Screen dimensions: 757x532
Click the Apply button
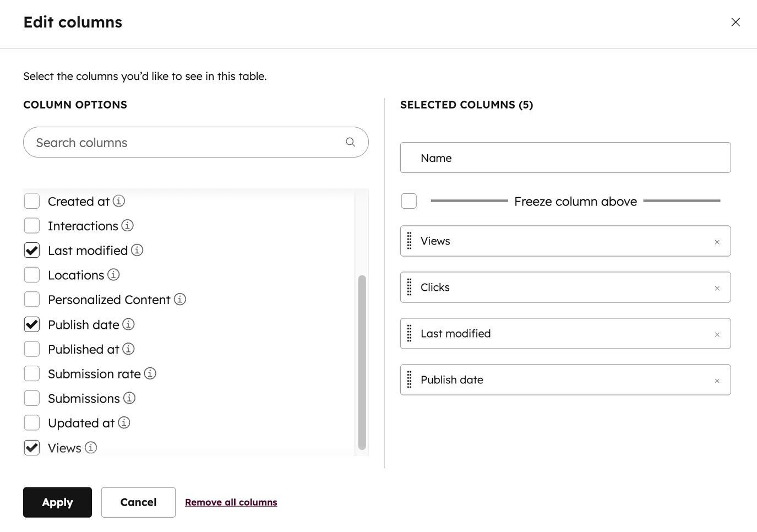coord(57,502)
